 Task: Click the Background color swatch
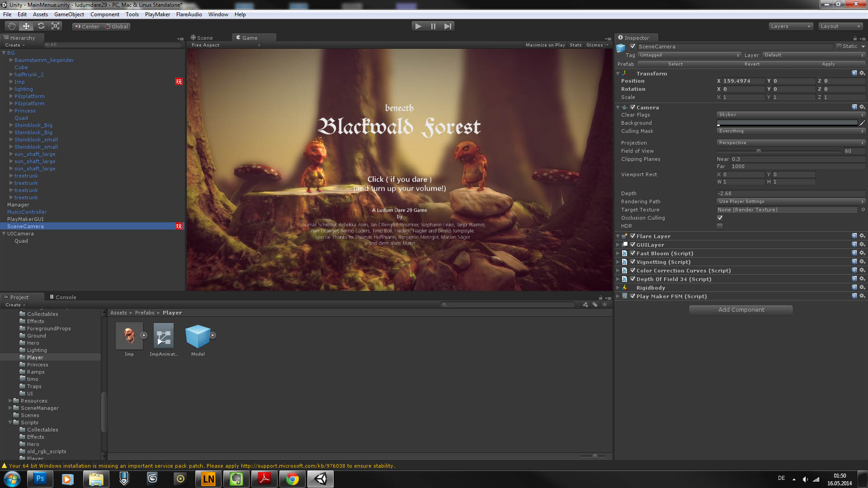(787, 123)
